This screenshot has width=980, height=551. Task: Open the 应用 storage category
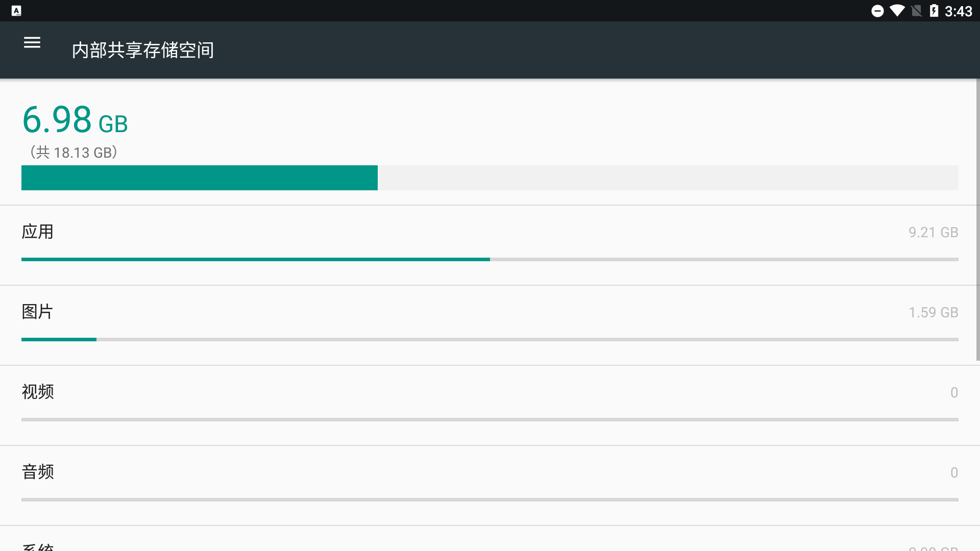38,232
